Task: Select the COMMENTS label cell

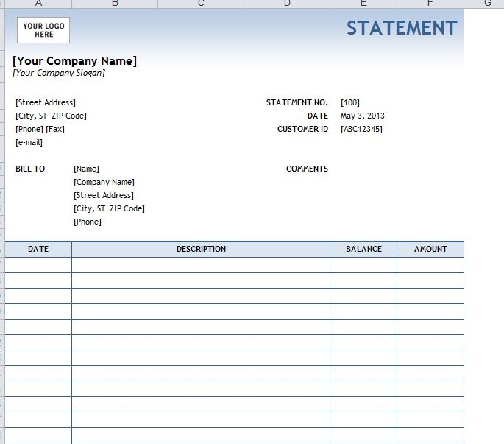Action: 307,169
